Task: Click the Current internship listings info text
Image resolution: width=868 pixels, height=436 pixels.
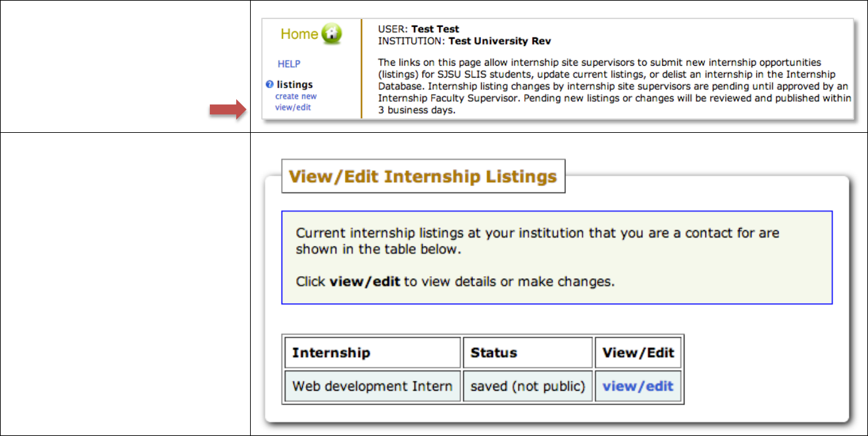Action: pos(537,241)
